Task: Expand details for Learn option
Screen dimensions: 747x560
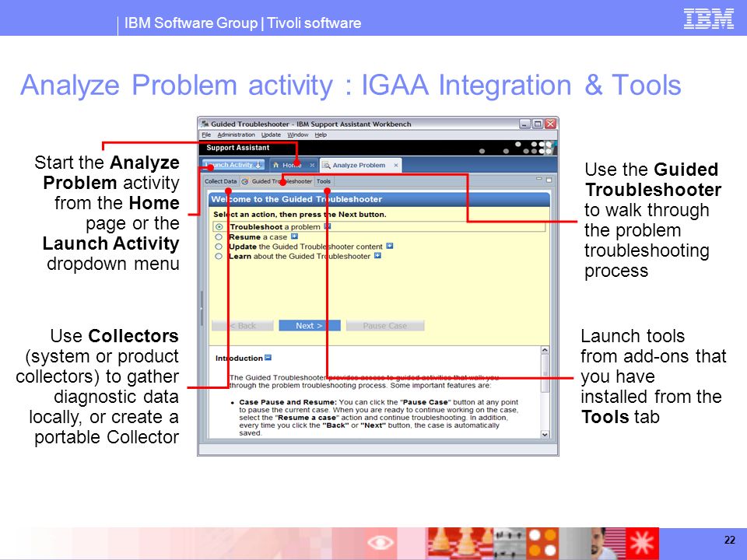Action: (x=378, y=256)
